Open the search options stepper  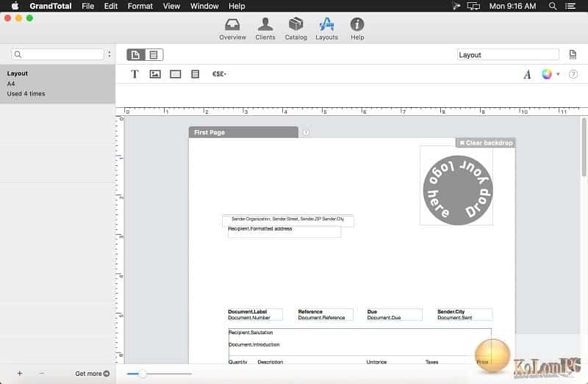109,54
